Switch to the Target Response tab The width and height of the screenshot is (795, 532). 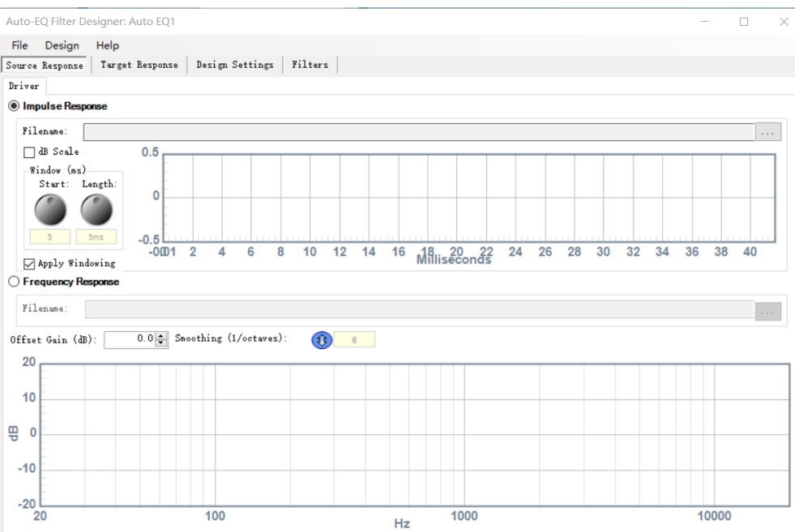(x=139, y=65)
